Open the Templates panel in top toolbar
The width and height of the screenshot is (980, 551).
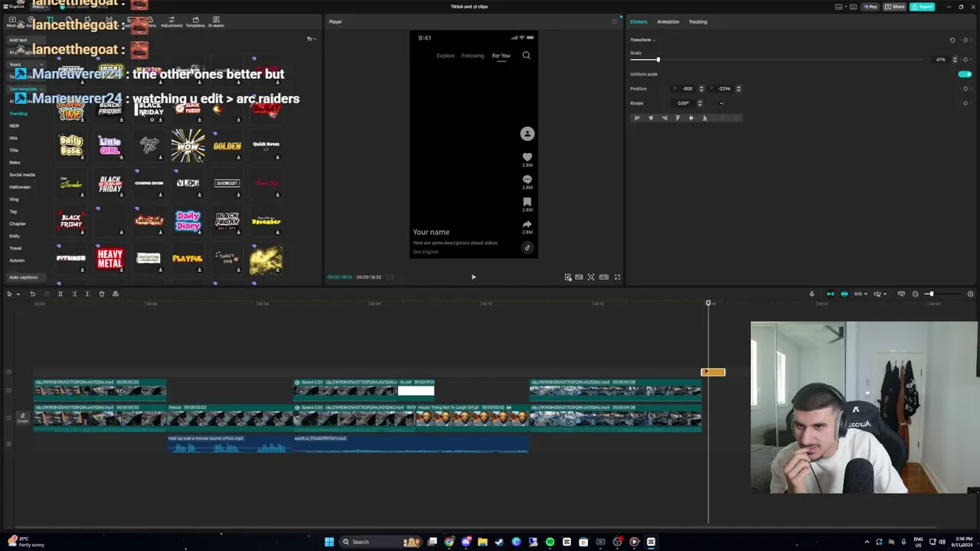coord(195,21)
